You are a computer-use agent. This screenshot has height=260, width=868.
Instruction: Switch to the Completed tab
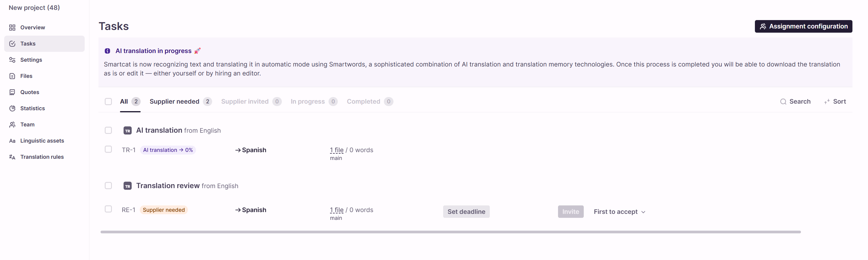(370, 102)
